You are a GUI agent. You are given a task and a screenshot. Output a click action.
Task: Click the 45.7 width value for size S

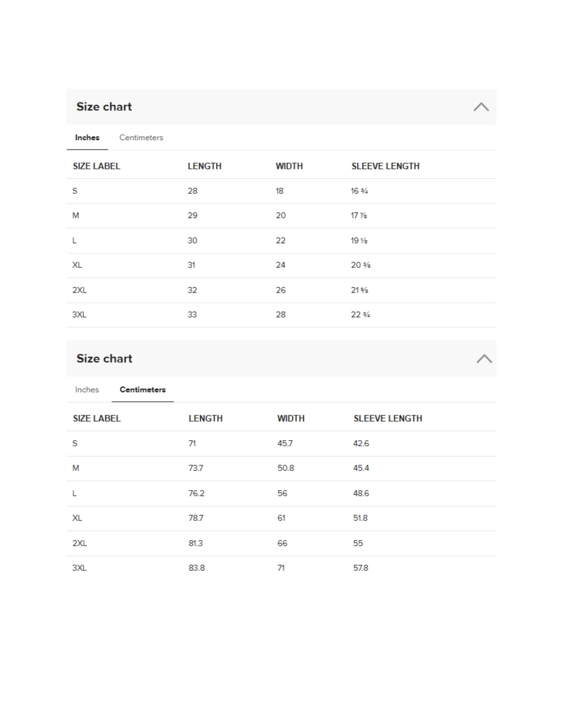point(285,443)
